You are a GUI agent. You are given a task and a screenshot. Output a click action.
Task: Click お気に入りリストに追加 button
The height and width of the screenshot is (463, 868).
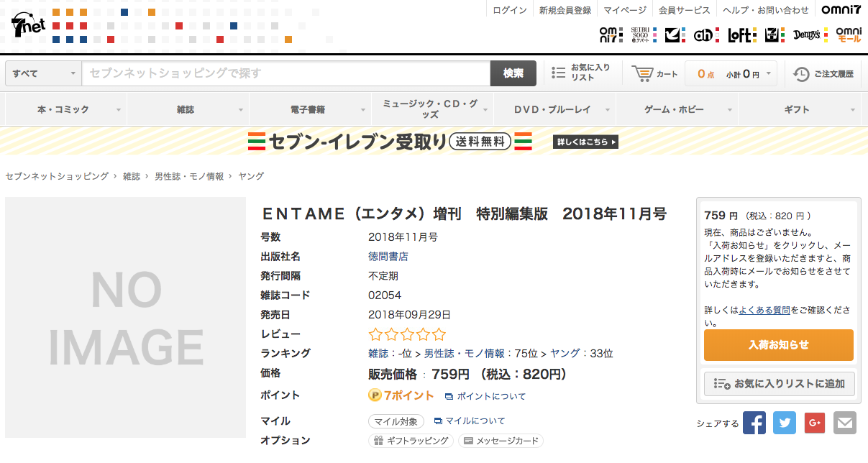coord(779,384)
